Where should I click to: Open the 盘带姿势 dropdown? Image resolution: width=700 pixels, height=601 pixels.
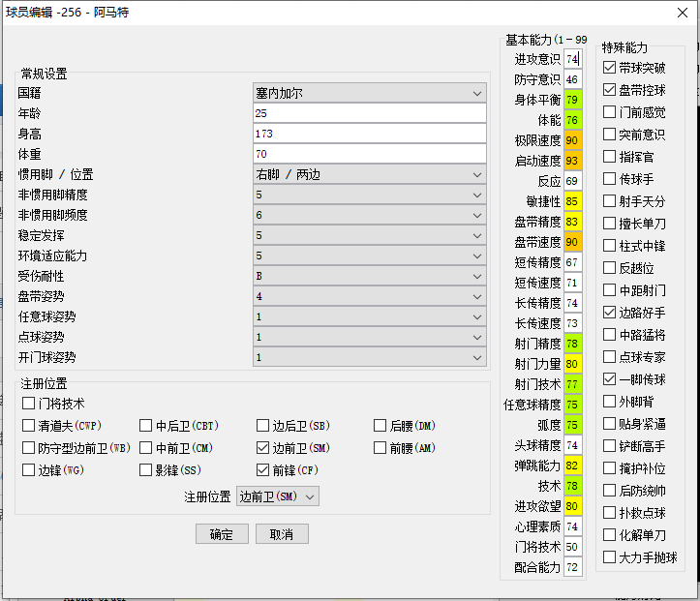369,296
